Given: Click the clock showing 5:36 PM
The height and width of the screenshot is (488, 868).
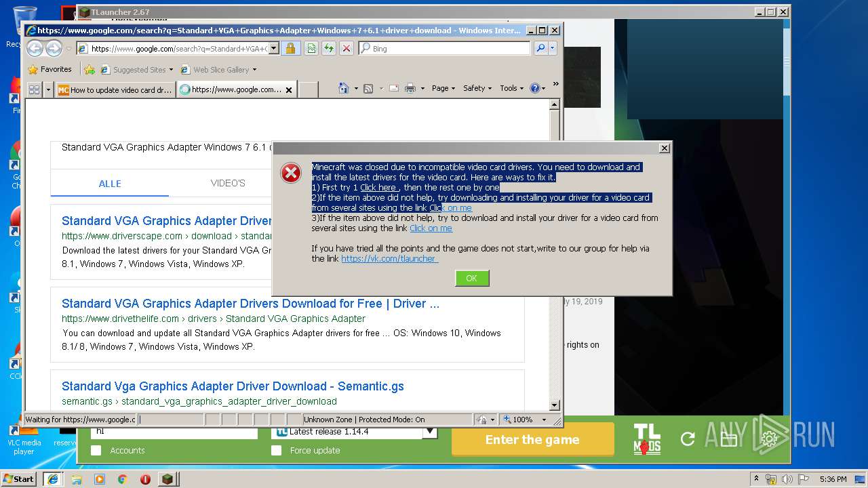Looking at the screenshot, I should (x=833, y=479).
